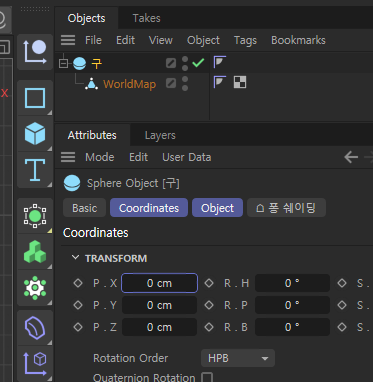Open the Bend deformer icon
Viewport: 373px width, 382px height.
pos(35,328)
